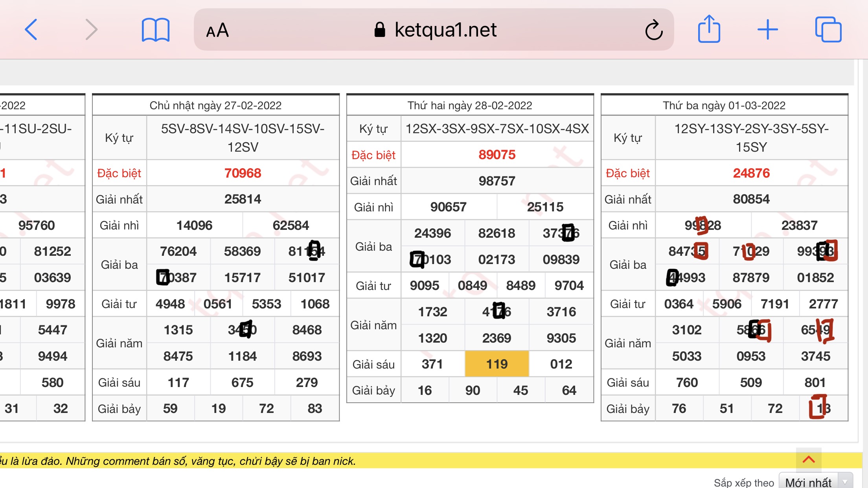Tap the Sắp xếp theo label
Image resolution: width=868 pixels, height=488 pixels.
[744, 482]
